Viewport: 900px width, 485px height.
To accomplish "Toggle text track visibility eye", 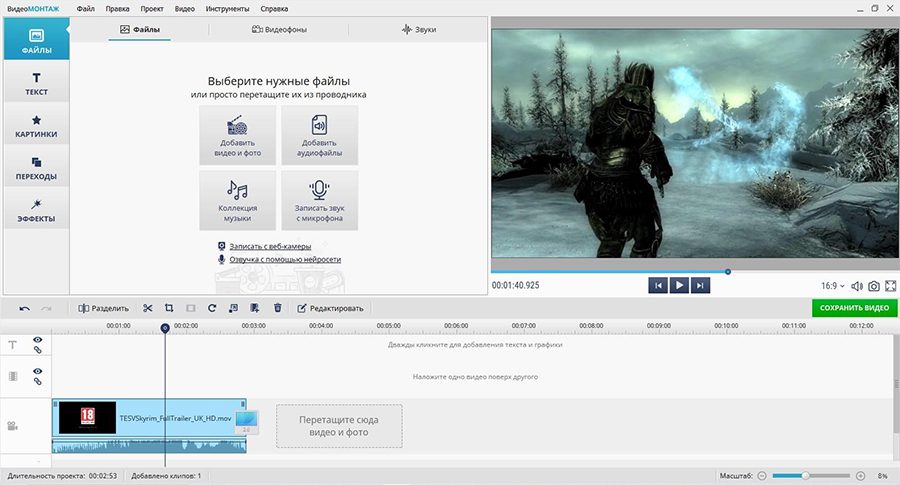I will click(37, 340).
